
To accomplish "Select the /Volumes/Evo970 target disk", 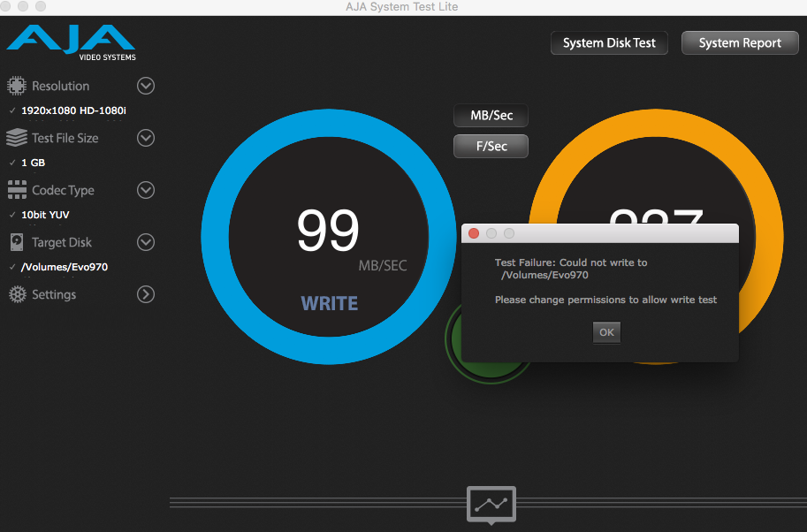I will pos(65,267).
